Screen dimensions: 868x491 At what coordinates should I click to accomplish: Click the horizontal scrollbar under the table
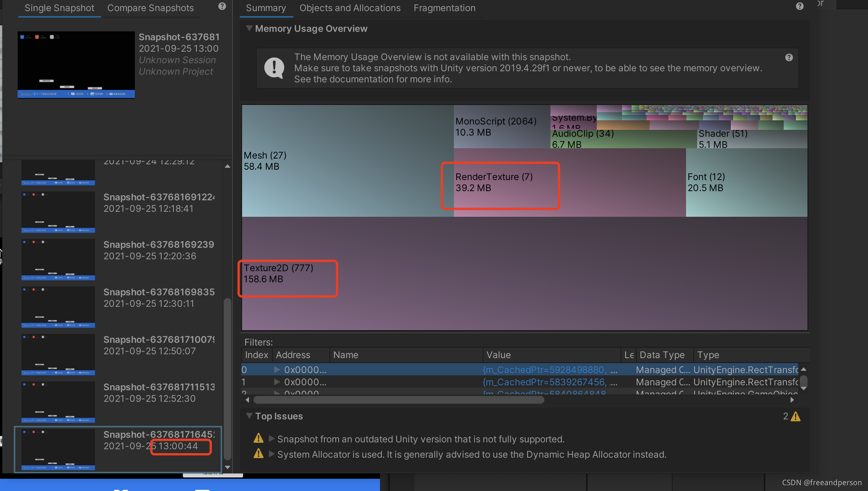pos(398,400)
